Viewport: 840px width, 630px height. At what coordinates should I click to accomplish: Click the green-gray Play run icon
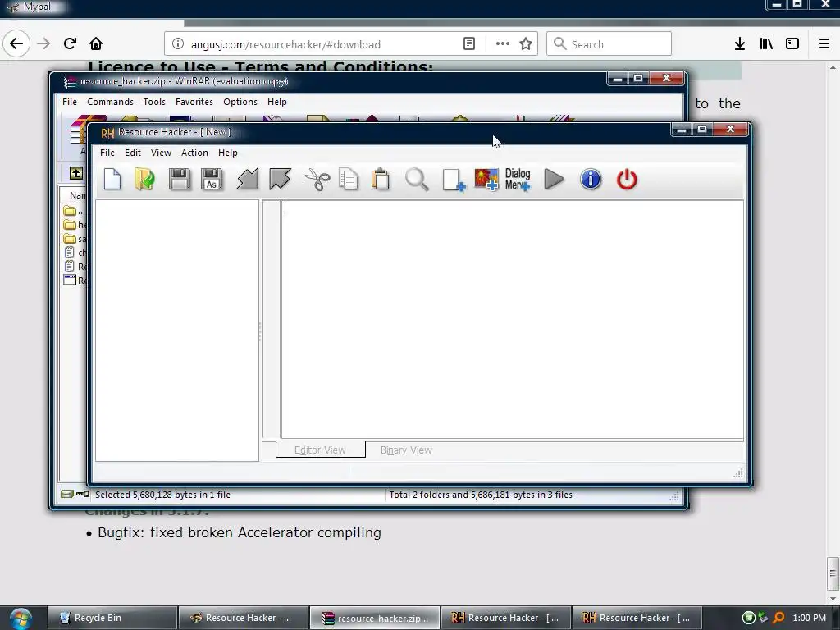click(554, 179)
